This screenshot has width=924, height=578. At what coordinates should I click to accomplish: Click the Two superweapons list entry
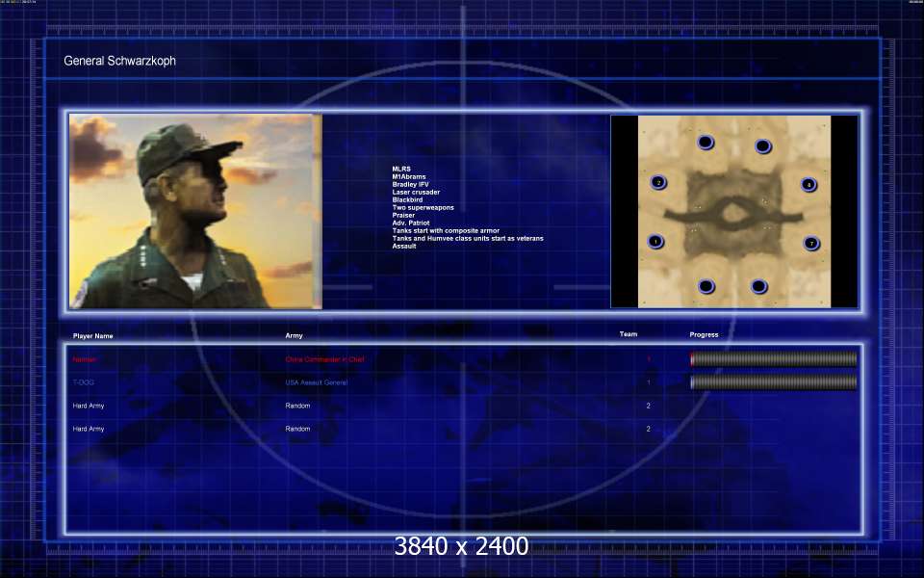coord(423,208)
